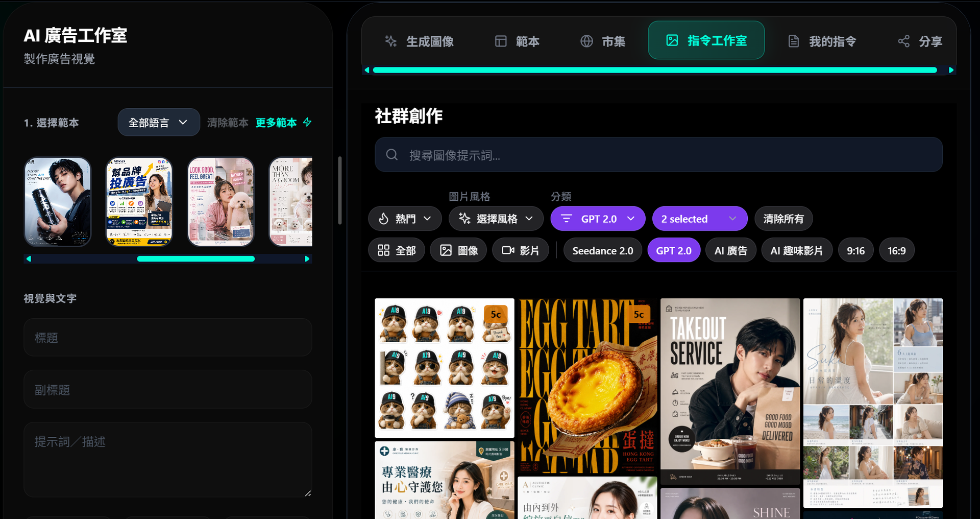
Task: Click the left arrow of the tab bar scrollbar
Action: point(367,70)
